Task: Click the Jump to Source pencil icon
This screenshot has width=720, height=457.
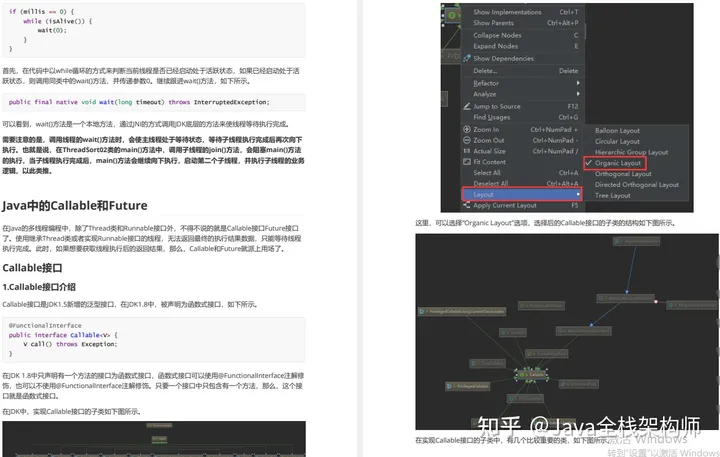Action: [467, 106]
